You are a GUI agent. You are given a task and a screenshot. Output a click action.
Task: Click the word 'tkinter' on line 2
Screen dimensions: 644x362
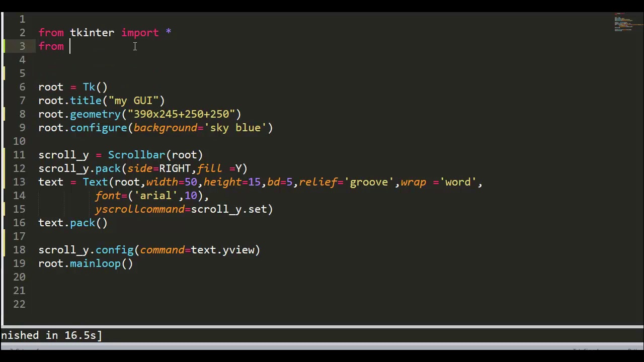pos(92,33)
